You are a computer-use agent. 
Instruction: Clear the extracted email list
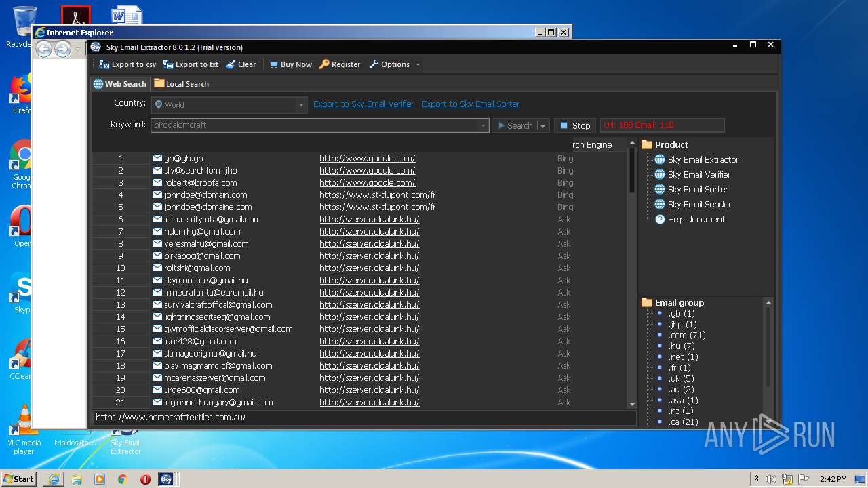(241, 64)
